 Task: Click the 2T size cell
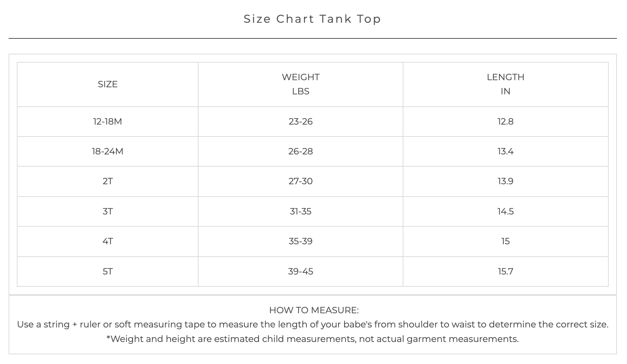point(107,181)
